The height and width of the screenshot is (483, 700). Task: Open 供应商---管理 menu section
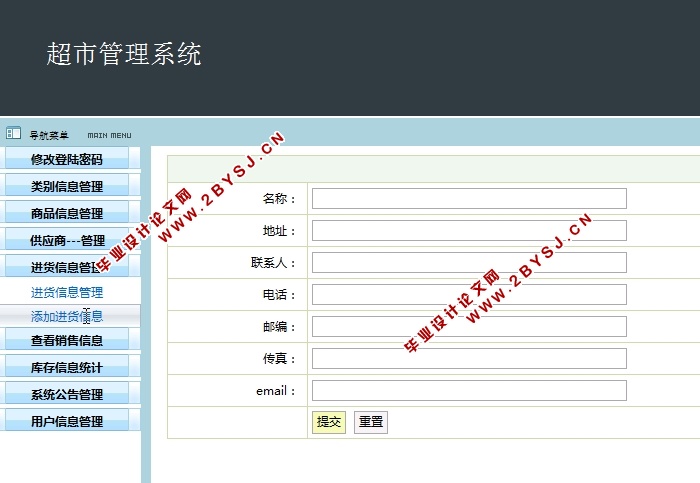tap(67, 241)
